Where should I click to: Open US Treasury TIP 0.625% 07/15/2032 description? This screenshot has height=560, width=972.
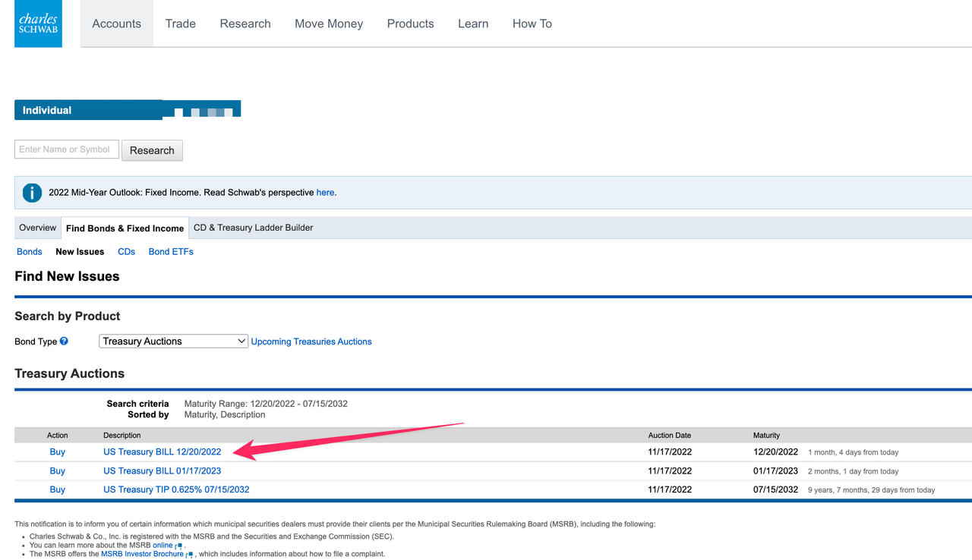coord(176,489)
